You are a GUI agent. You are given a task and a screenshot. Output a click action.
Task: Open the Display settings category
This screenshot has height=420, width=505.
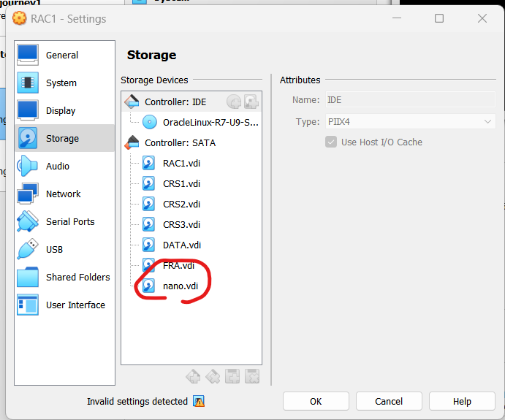coord(64,110)
